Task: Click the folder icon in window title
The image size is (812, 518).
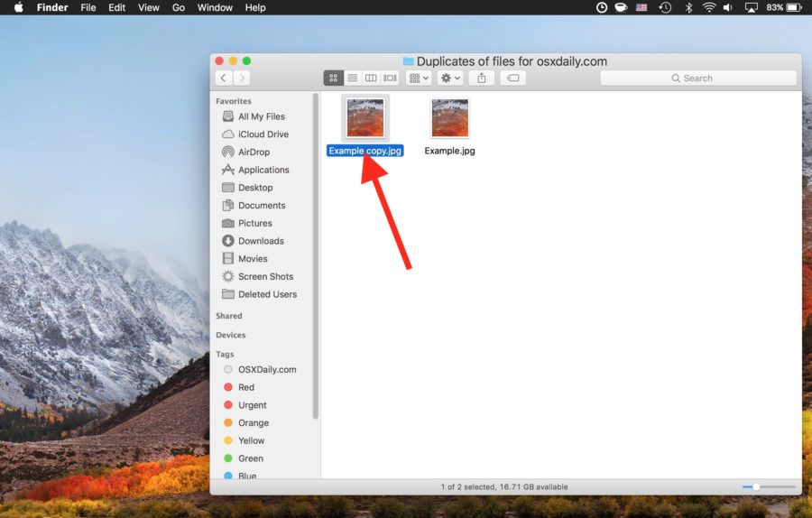Action: 408,61
